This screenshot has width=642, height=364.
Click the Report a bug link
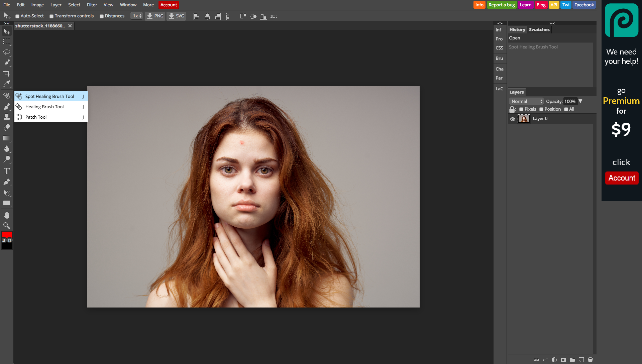click(501, 5)
